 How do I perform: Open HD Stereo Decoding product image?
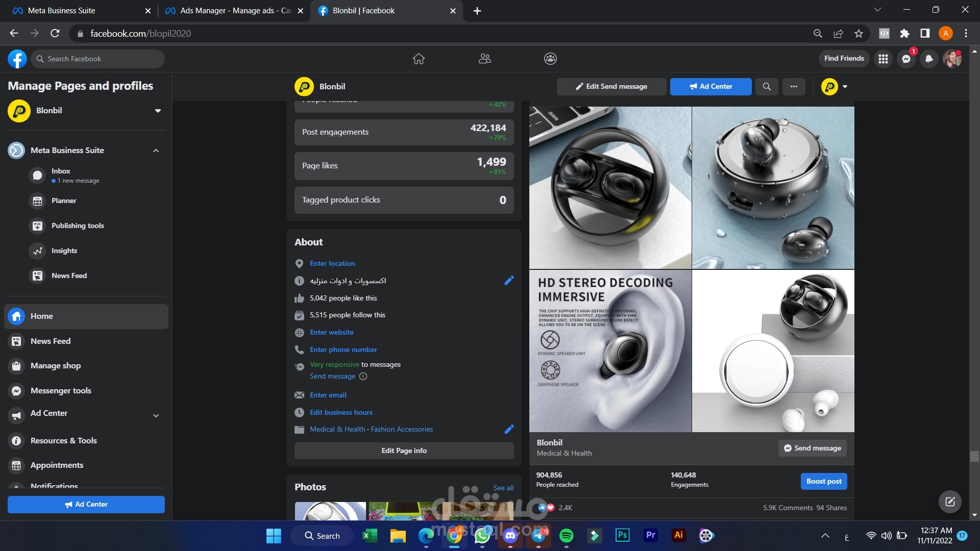tap(610, 351)
